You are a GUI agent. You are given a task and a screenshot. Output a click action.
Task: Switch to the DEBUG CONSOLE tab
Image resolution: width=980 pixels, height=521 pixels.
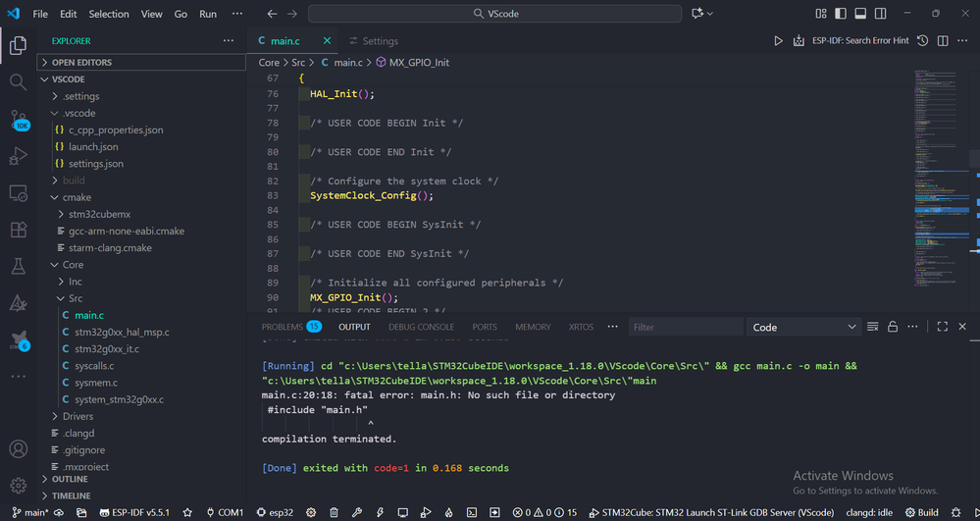tap(421, 327)
